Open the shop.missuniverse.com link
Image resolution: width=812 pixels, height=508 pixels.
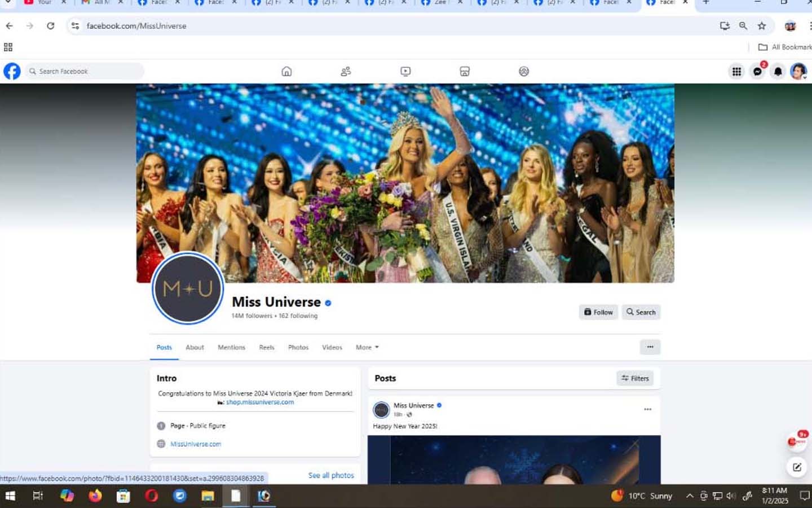pos(260,402)
